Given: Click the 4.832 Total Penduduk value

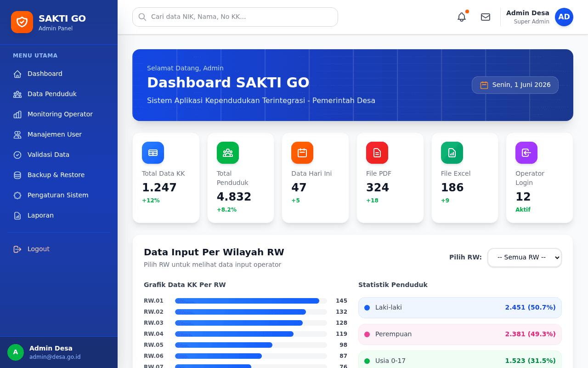Looking at the screenshot, I should point(234,197).
